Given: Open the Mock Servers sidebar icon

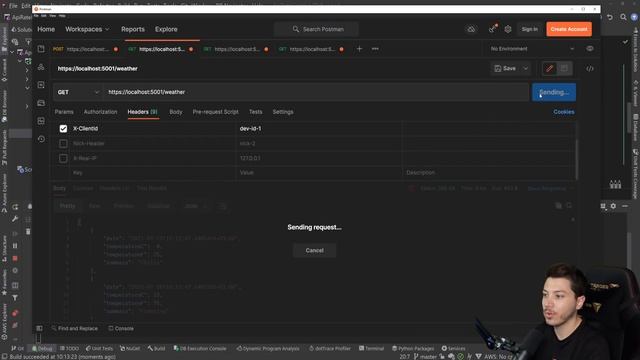Looking at the screenshot, I should 41,103.
